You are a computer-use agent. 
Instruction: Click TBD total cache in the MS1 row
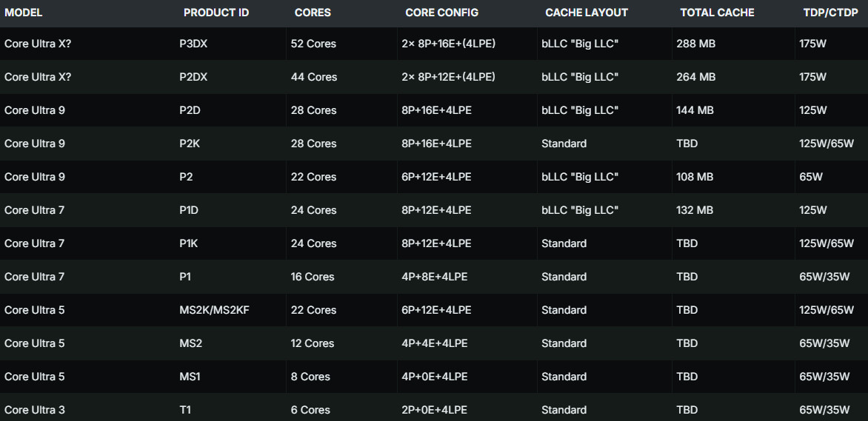(687, 377)
